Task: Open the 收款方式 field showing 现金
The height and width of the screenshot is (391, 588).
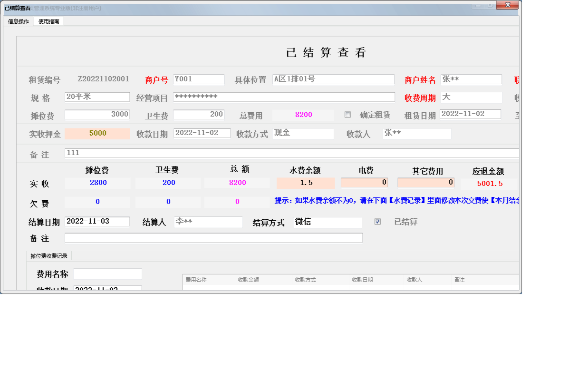Action: [x=303, y=134]
